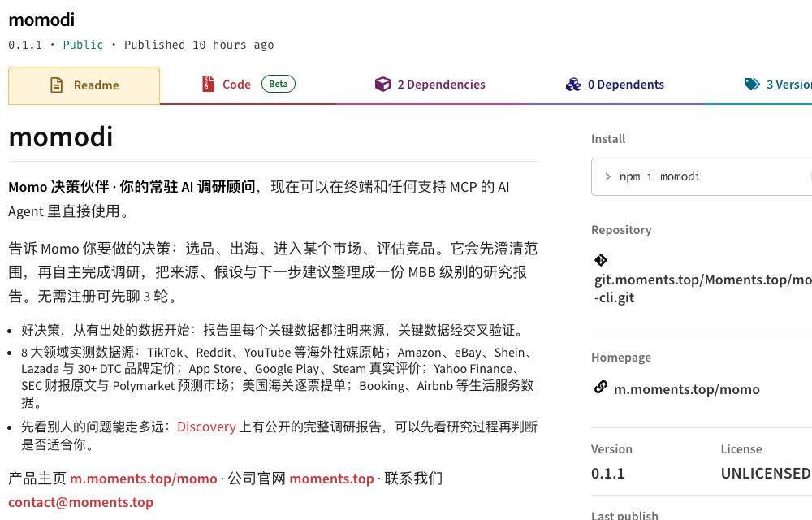The image size is (812, 520).
Task: Open the m.moments.top/momo link after 产品主页
Action: click(144, 479)
